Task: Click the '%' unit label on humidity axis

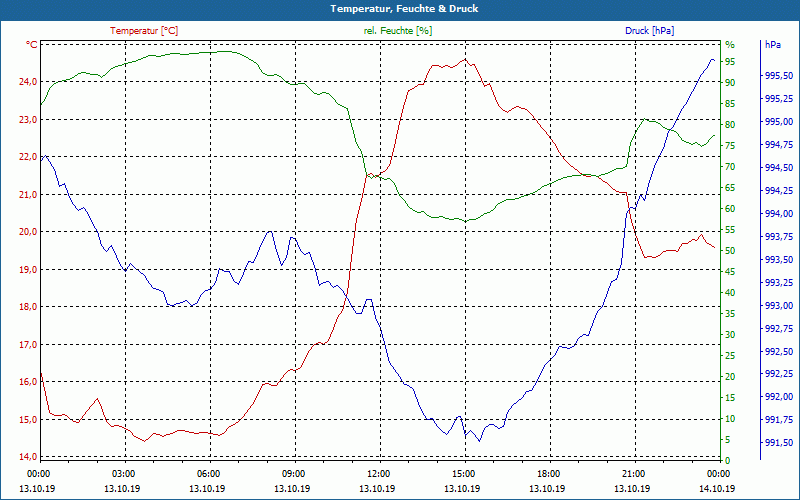Action: [x=730, y=45]
